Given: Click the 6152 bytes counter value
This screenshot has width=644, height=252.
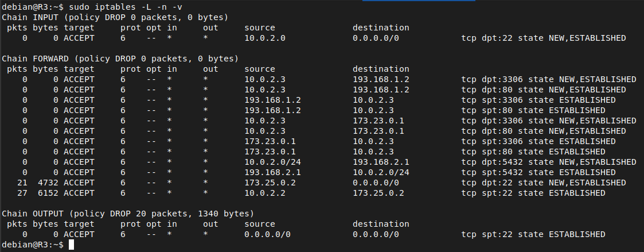Looking at the screenshot, I should click(x=48, y=193).
